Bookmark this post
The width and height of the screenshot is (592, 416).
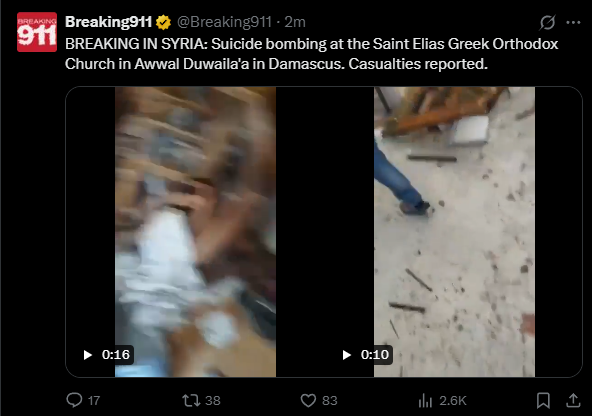pyautogui.click(x=543, y=401)
